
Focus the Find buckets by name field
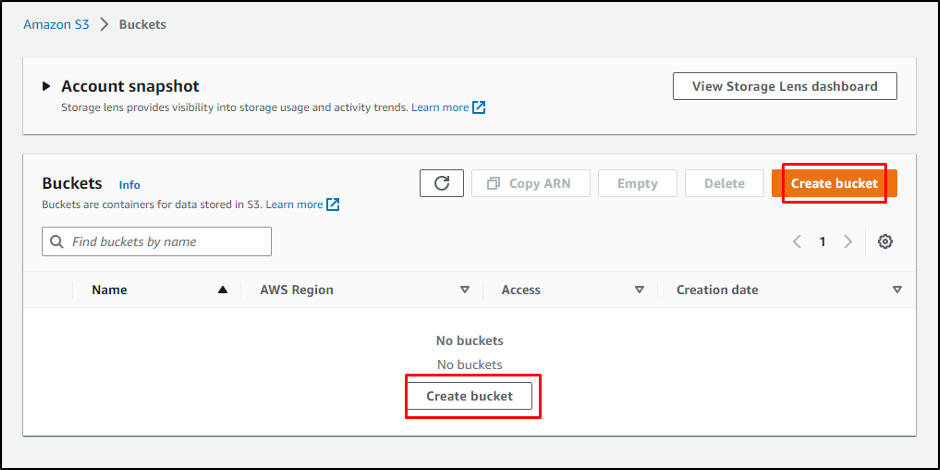click(165, 241)
